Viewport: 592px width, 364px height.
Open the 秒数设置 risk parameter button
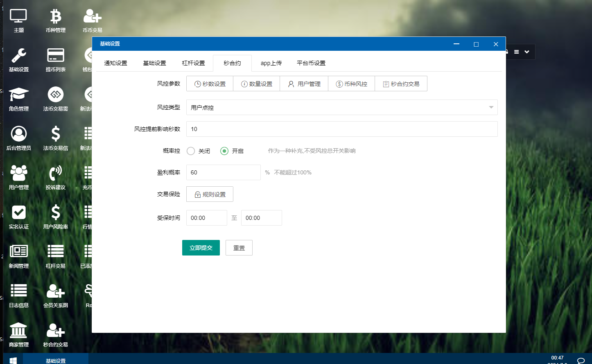click(210, 84)
